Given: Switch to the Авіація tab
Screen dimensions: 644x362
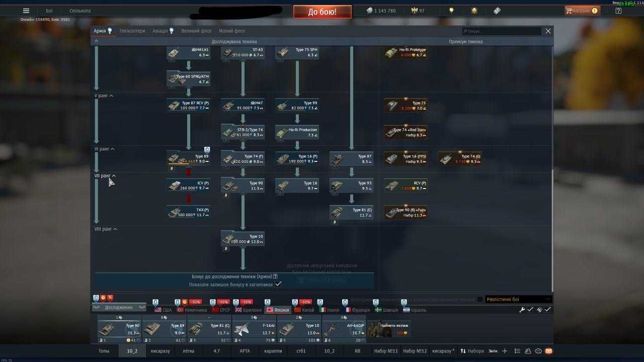Looking at the screenshot, I should pyautogui.click(x=163, y=31).
